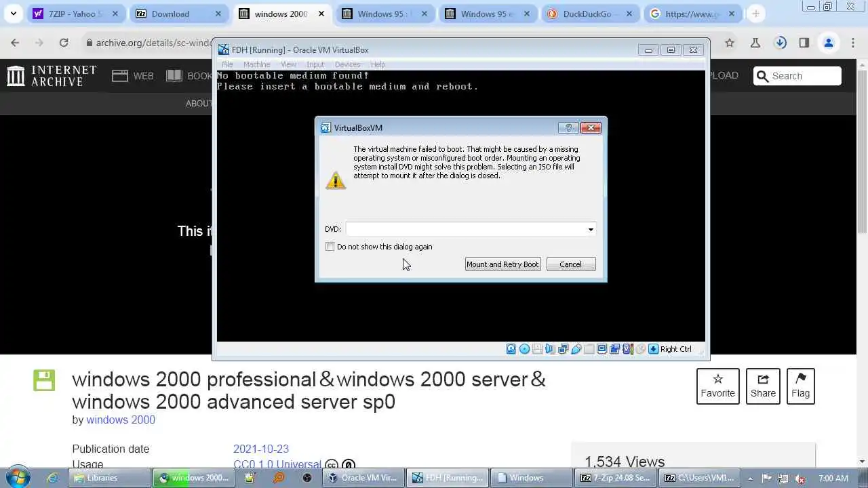This screenshot has height=488, width=868.
Task: Click the display indicator in VirtualBox status bar
Action: (601, 349)
